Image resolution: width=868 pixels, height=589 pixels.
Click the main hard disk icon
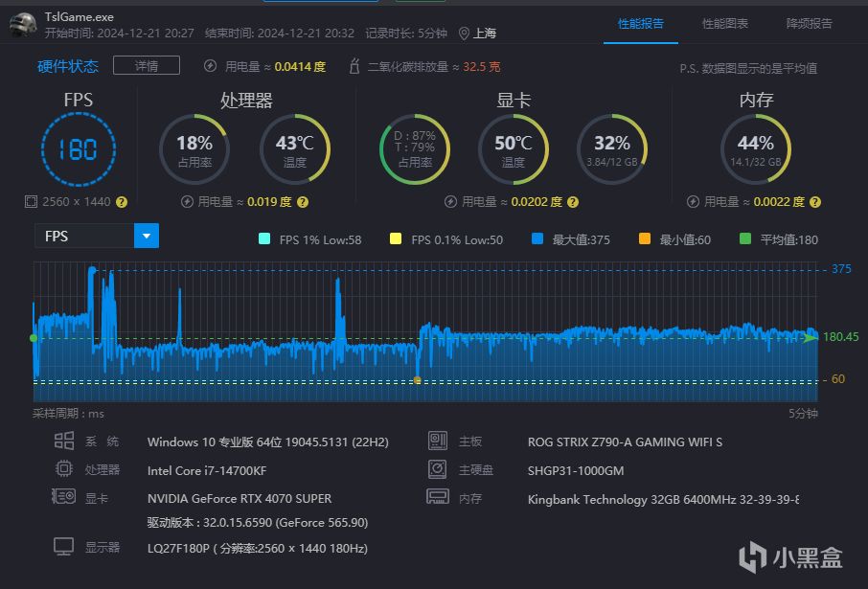coord(437,469)
